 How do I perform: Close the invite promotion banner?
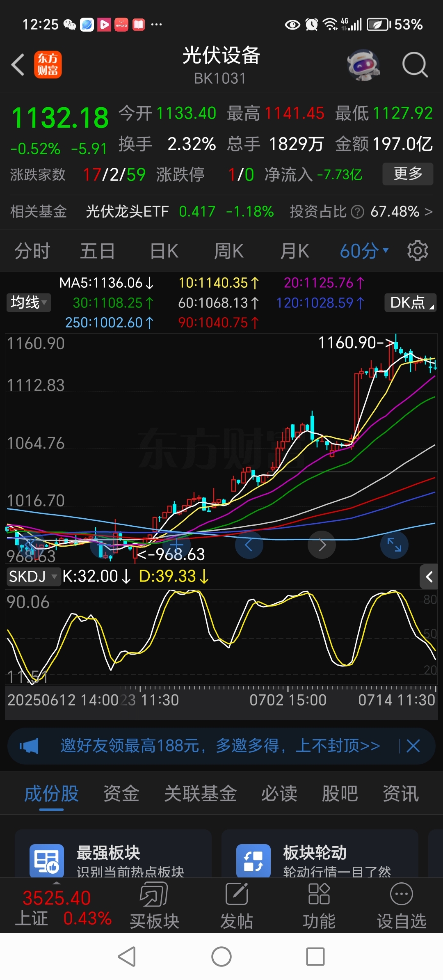point(413,746)
